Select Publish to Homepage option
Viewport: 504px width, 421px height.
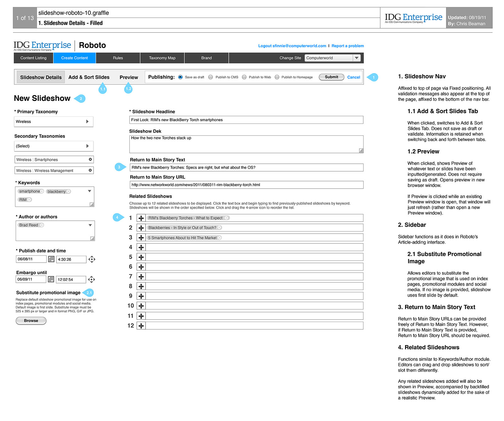pyautogui.click(x=277, y=77)
